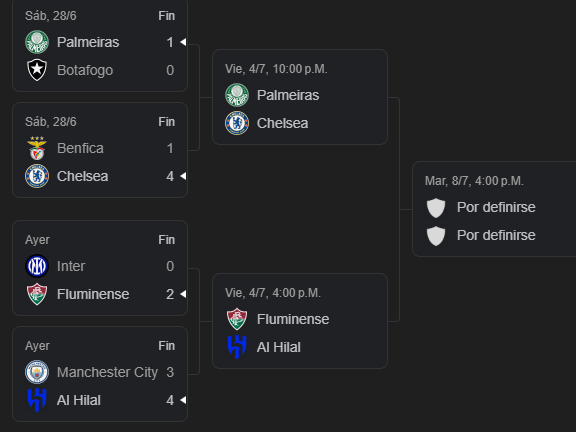576x432 pixels.
Task: Open the Fluminense vs Al Hilal 4:00 p.m. match
Action: [x=300, y=321]
